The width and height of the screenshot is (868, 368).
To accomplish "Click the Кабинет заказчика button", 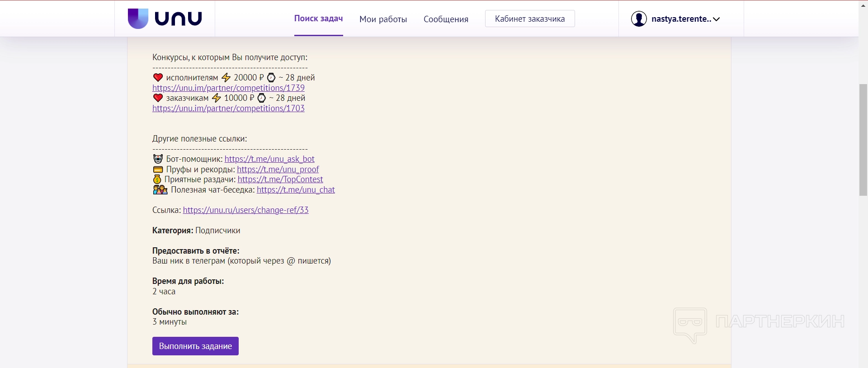I will 530,19.
